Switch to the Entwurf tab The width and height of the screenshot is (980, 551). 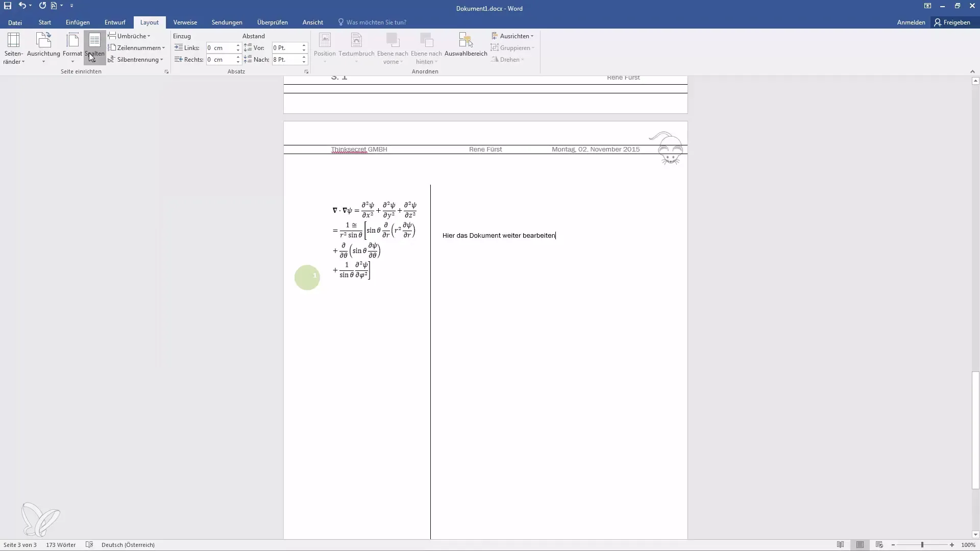tap(115, 22)
